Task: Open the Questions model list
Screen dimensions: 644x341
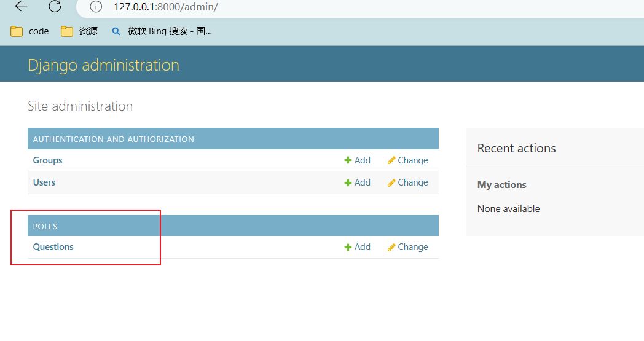Action: (53, 247)
